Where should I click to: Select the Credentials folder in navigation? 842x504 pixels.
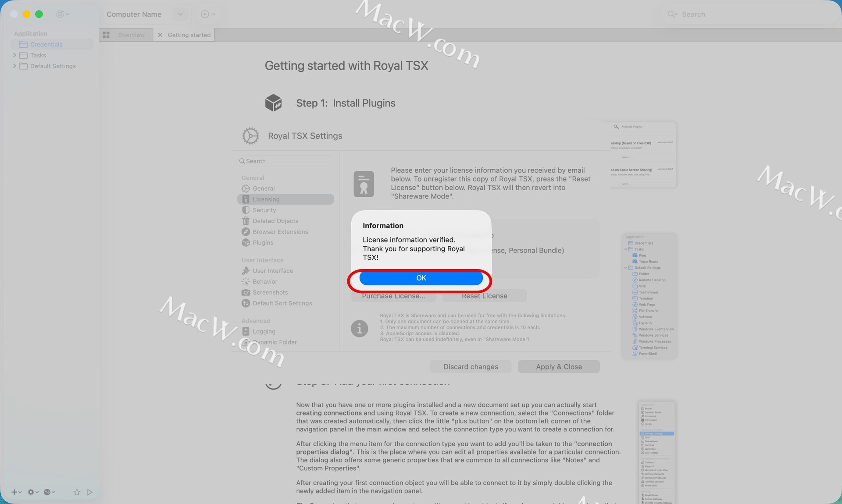click(x=46, y=45)
